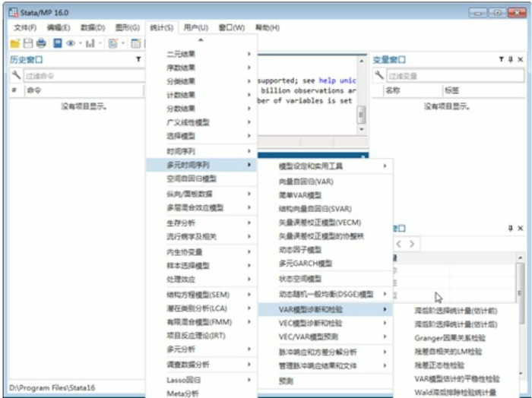Click the results window scrollbar down arrow
532x398 pixels.
click(x=361, y=129)
